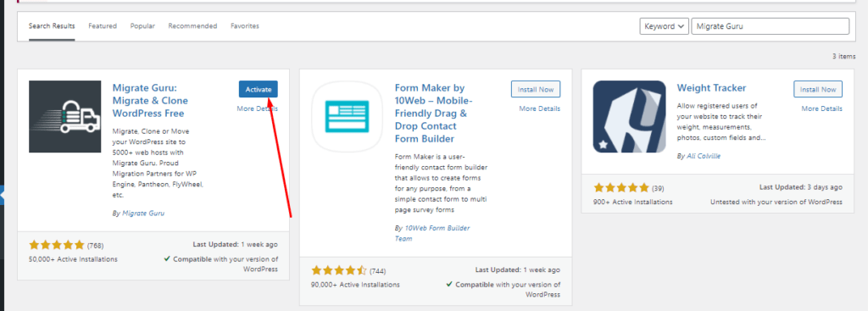Install the Weight Tracker plugin now

818,89
